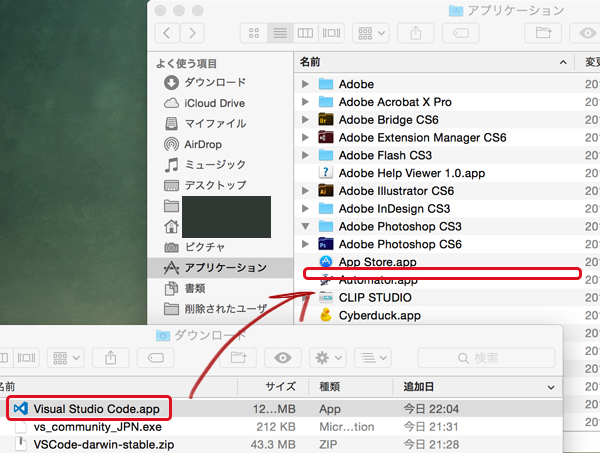Select Adobe Acrobat X Pro row
600x453 pixels.
[x=447, y=102]
